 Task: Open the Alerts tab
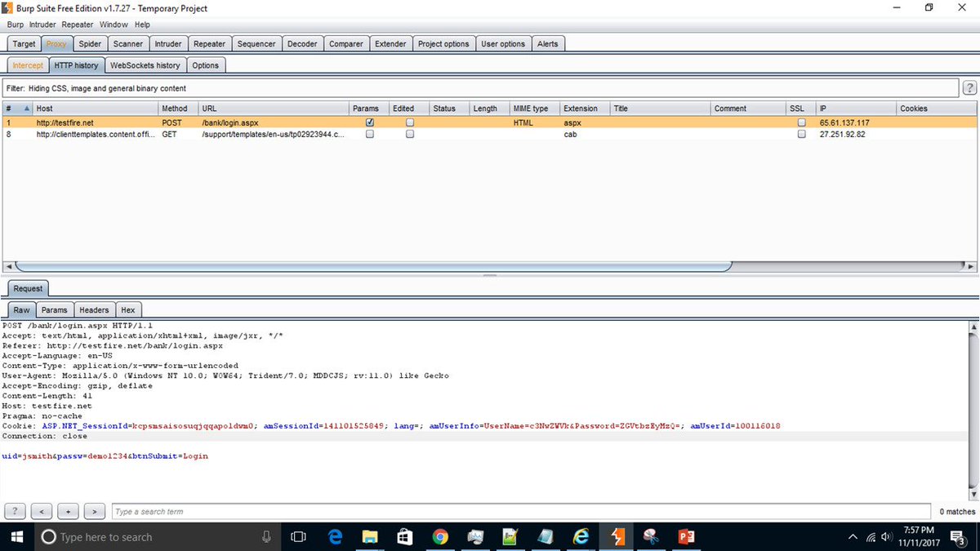coord(547,44)
